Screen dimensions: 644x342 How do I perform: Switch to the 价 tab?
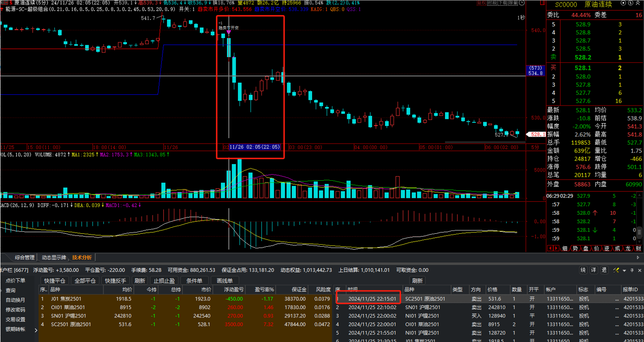pos(597,249)
